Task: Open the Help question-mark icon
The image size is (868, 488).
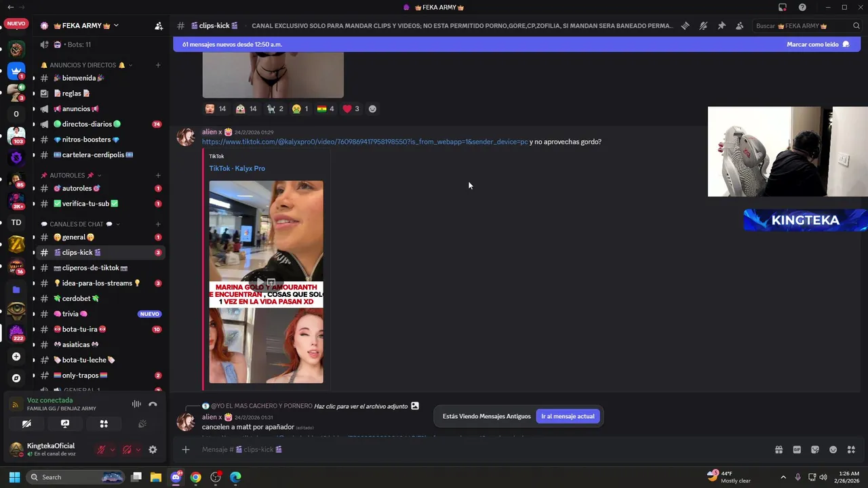Action: (x=802, y=7)
